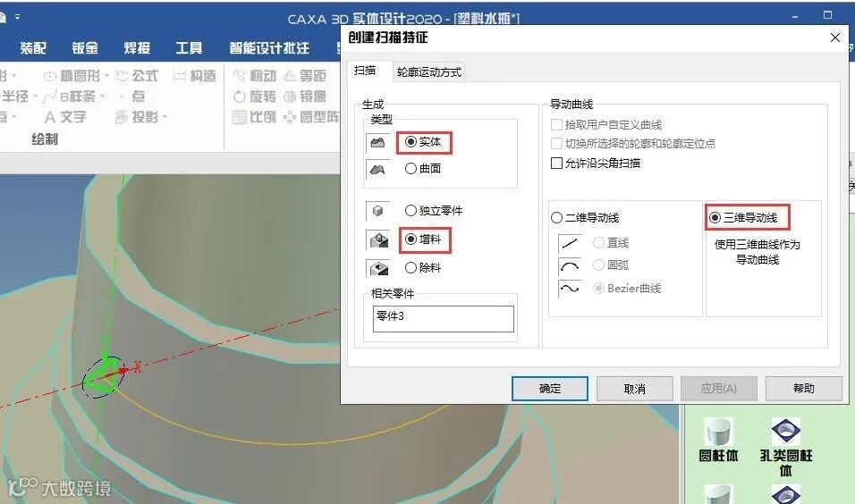The image size is (855, 504).
Task: Open the 装配 ribbon tab
Action: click(33, 48)
